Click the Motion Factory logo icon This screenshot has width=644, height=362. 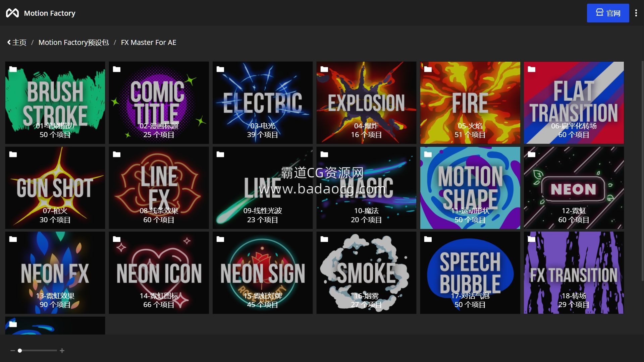click(x=12, y=13)
